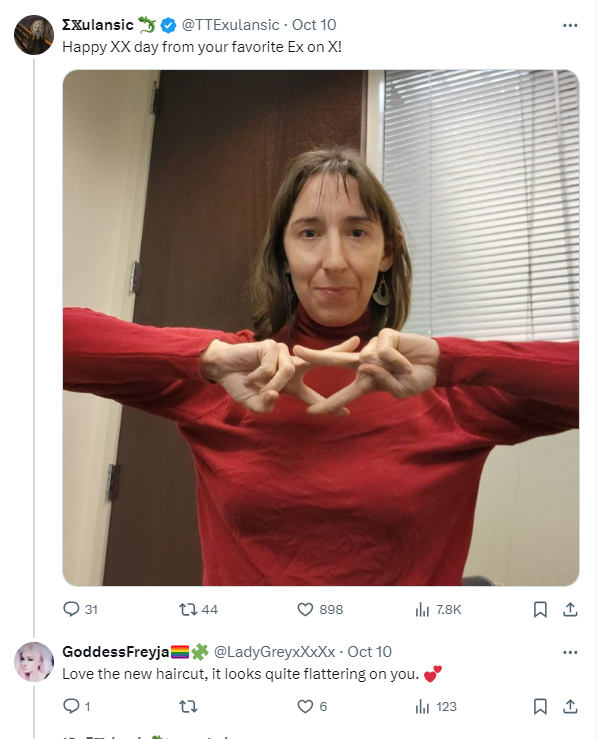The image size is (605, 739).
Task: Visit the @LadyGreyxXxXx handle link
Action: click(x=274, y=652)
